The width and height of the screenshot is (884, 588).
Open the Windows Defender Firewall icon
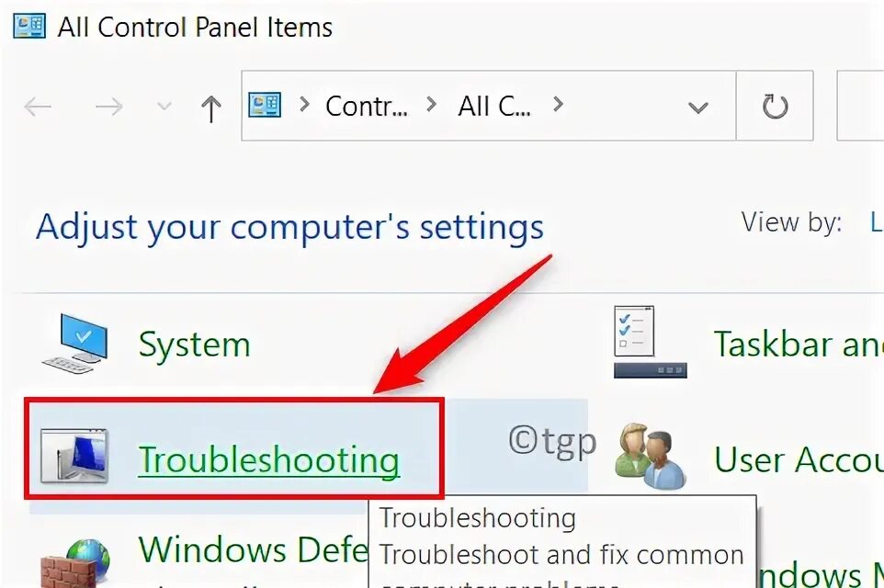click(x=75, y=563)
